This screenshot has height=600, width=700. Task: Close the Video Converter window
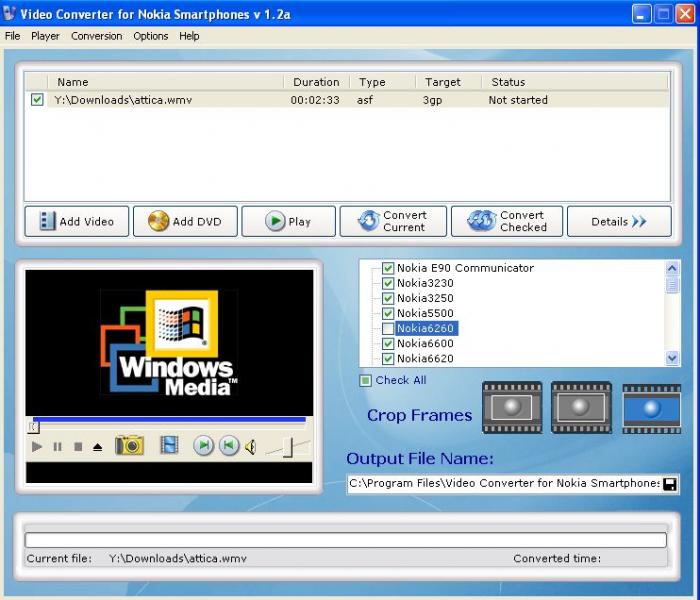coord(685,14)
